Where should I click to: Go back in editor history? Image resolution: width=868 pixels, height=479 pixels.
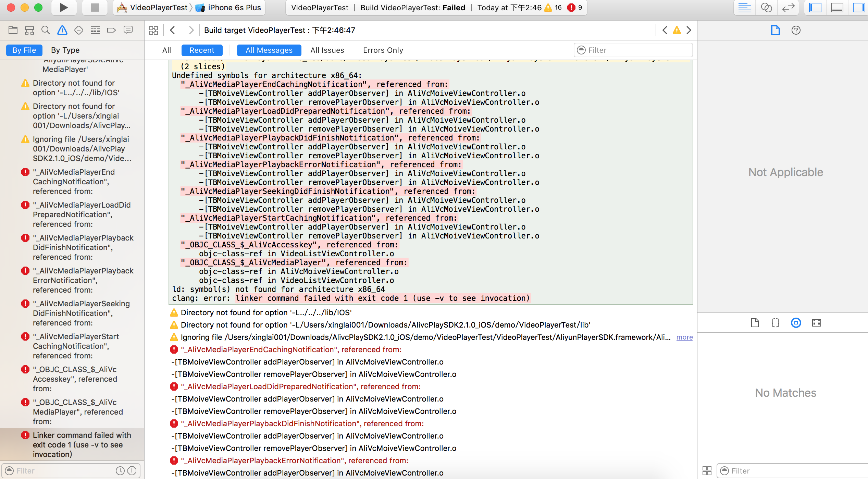(173, 30)
